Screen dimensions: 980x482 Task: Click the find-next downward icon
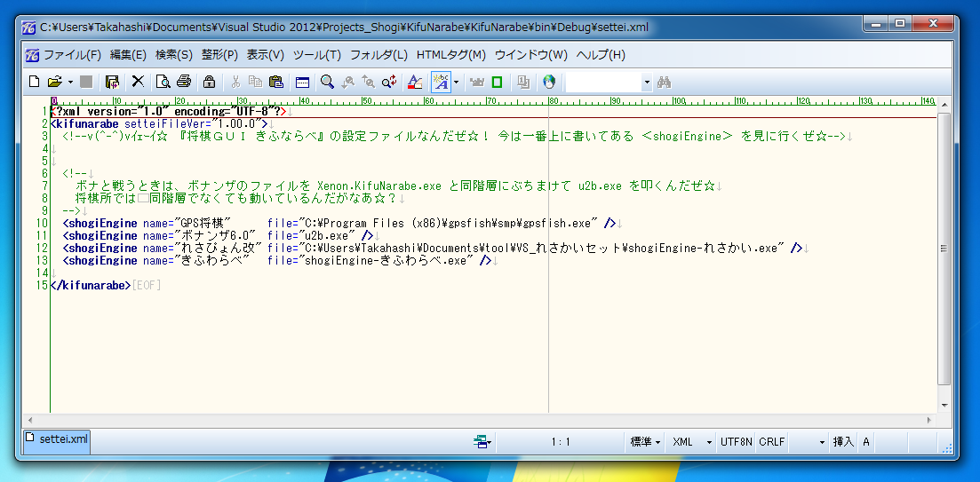click(x=347, y=82)
